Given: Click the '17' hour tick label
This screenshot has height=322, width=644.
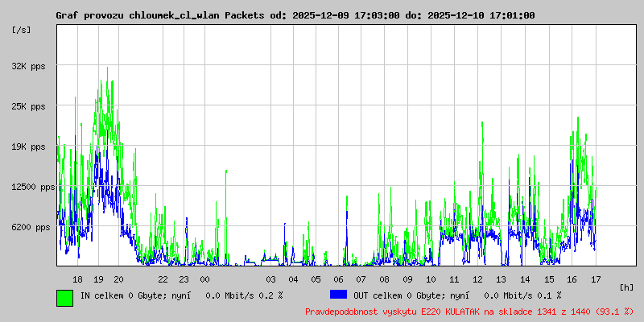Looking at the screenshot, I should pos(596,279).
